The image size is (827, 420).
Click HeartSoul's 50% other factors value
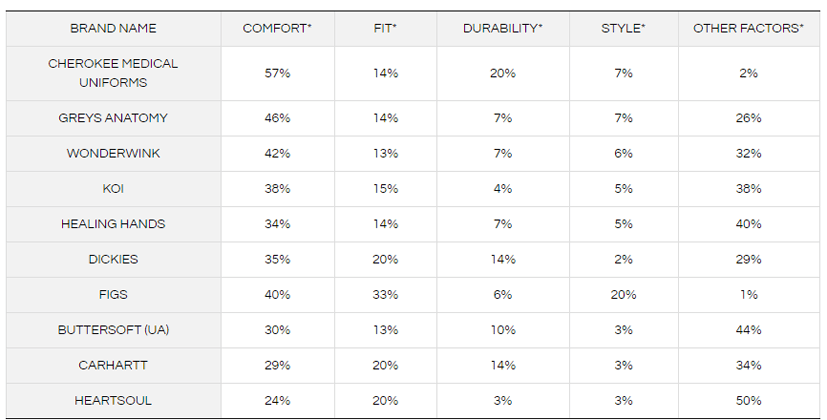tap(748, 400)
